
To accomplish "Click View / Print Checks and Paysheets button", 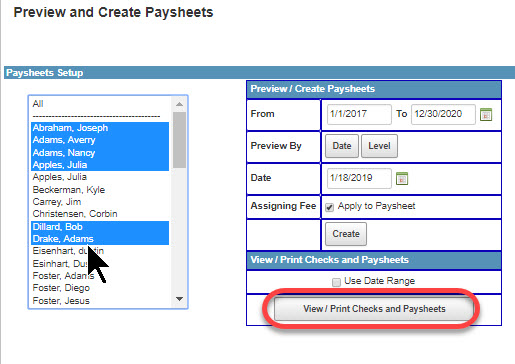I will (x=374, y=309).
